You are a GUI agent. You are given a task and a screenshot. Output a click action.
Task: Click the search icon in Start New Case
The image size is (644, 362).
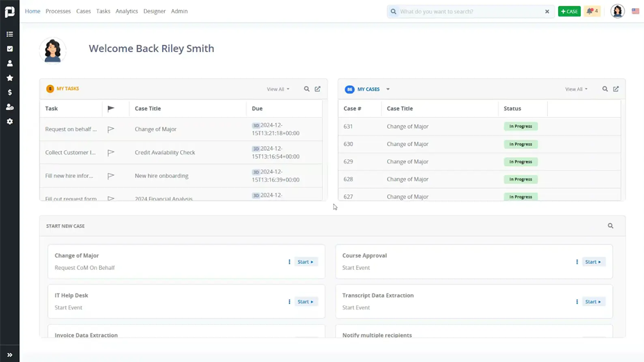tap(610, 226)
